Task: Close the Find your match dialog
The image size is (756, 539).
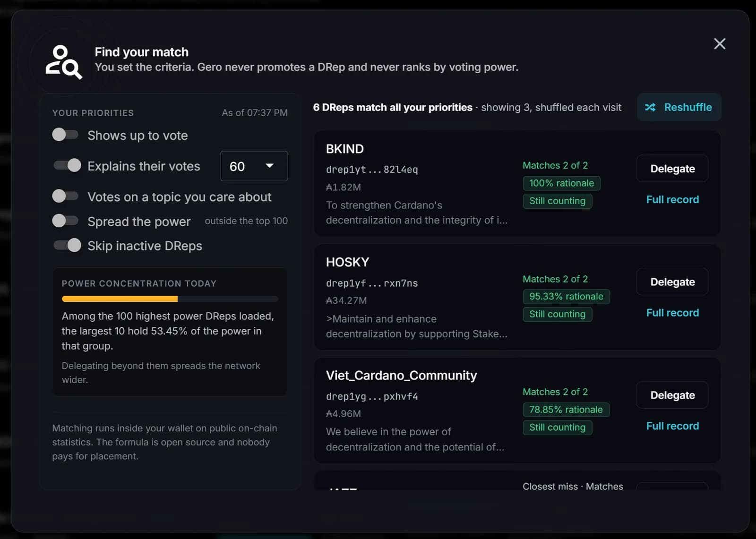Action: coord(720,44)
